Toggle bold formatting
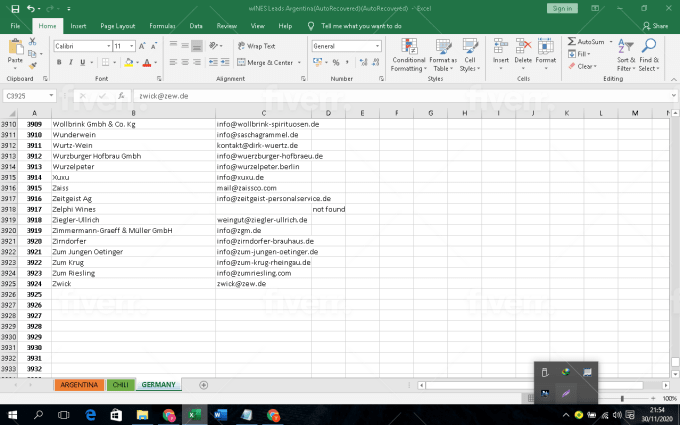Screen dimensions: 680x425 (59, 62)
